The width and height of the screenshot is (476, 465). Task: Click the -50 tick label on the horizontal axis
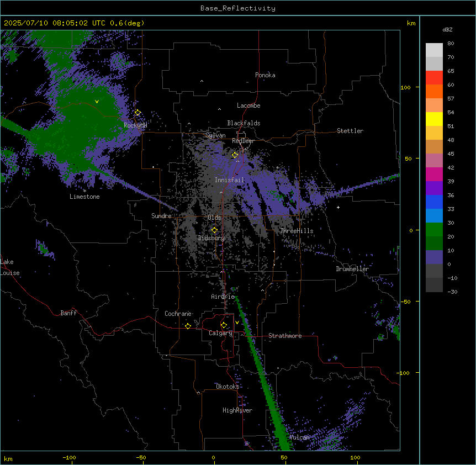pos(141,457)
